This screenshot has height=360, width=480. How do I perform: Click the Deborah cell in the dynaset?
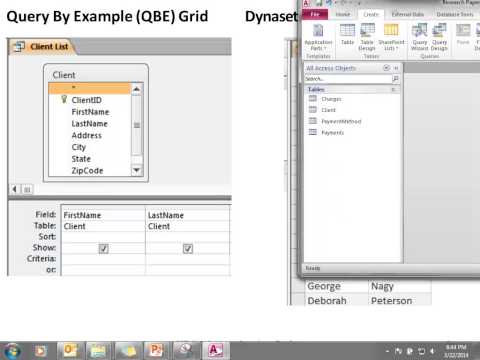pos(336,300)
